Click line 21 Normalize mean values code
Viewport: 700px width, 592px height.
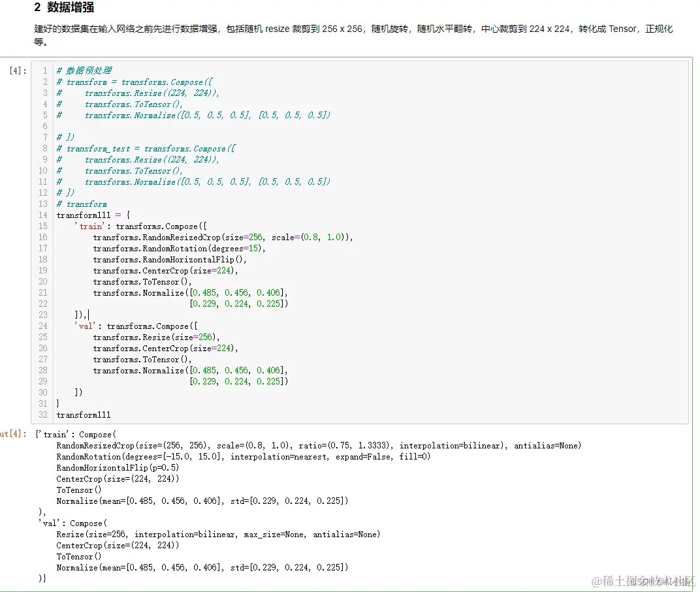[190, 292]
